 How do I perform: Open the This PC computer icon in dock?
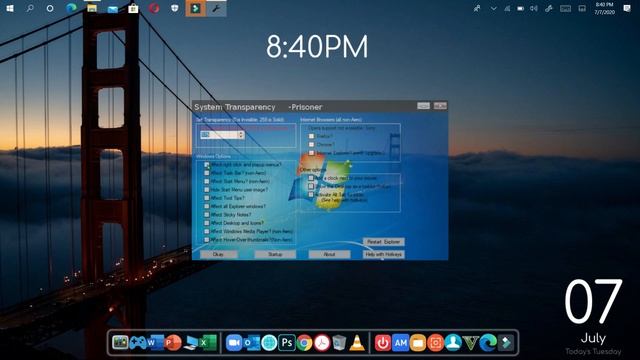tap(191, 343)
